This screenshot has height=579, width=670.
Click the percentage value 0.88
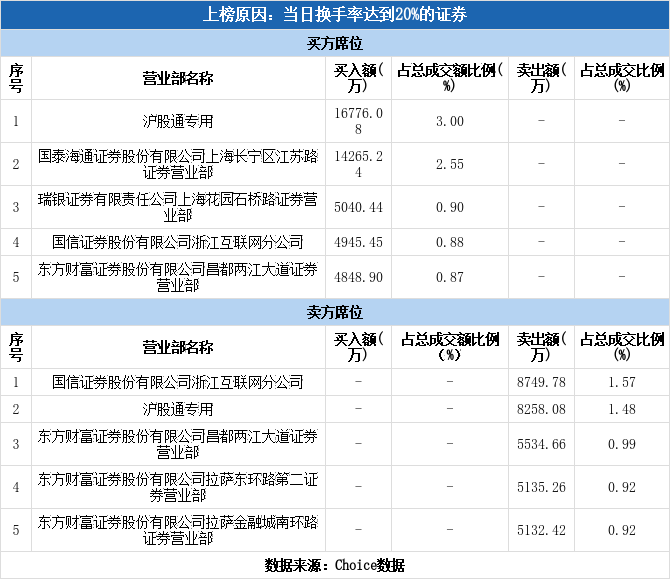click(x=450, y=242)
